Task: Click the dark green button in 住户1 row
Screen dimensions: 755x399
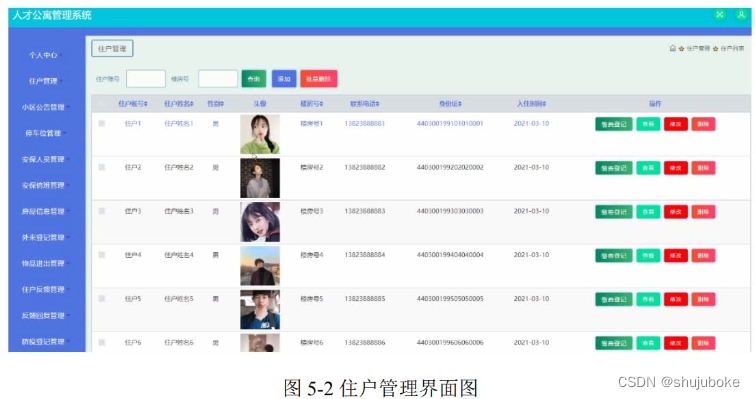Action: [613, 124]
